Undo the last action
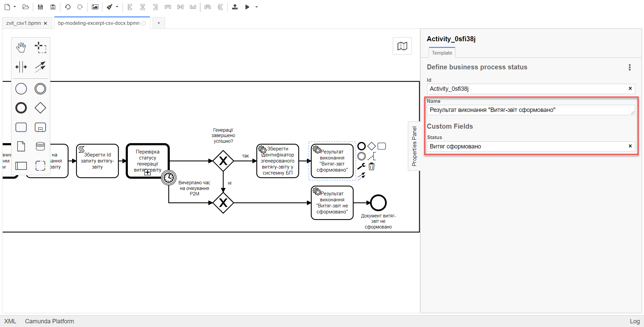The image size is (644, 327). tap(67, 7)
